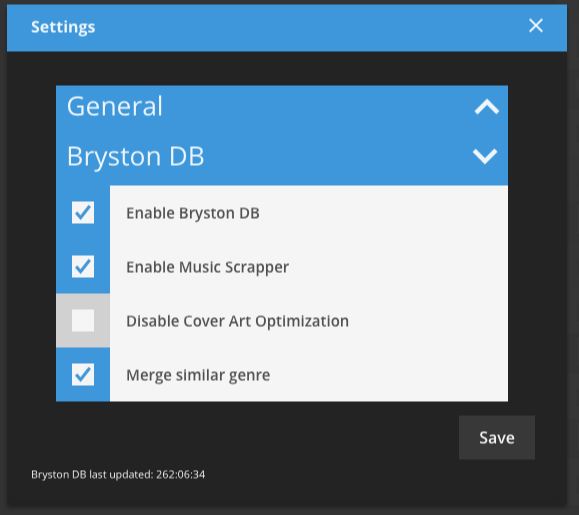This screenshot has width=579, height=515.
Task: Click the gray cell around the unchecked checkbox
Action: 83,320
